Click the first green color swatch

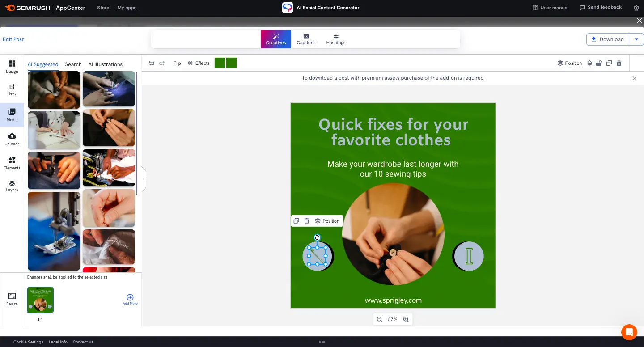(220, 63)
